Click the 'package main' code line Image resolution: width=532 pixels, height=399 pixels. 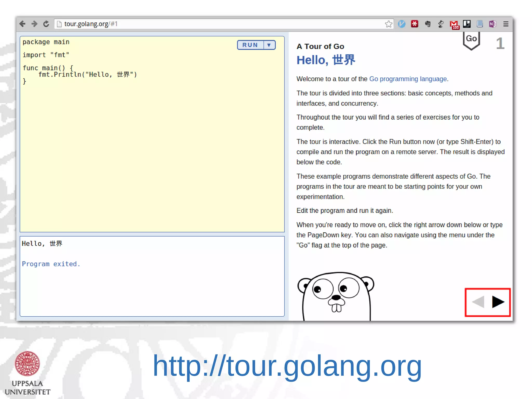pos(46,42)
